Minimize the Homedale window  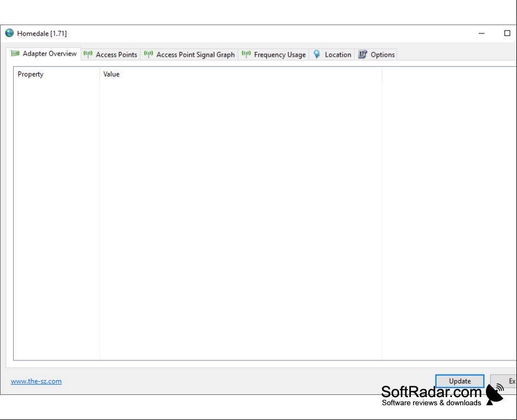point(481,33)
